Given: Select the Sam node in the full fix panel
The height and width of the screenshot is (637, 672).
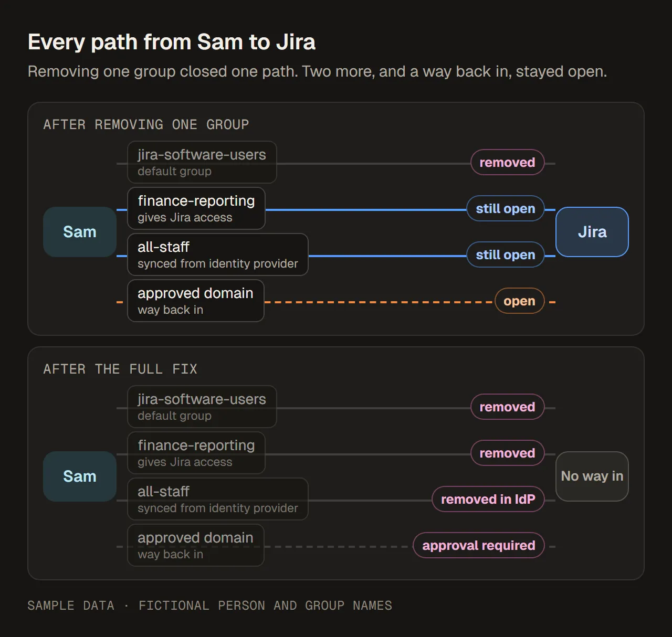Looking at the screenshot, I should [80, 476].
